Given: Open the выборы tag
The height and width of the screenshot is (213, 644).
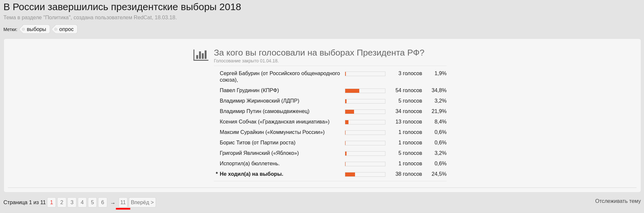Looking at the screenshot, I should (35, 29).
